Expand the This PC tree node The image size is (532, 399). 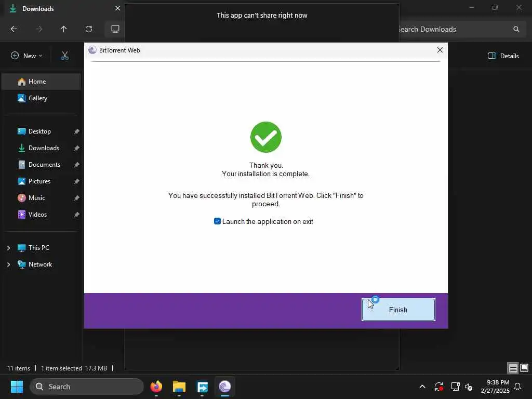pos(8,248)
